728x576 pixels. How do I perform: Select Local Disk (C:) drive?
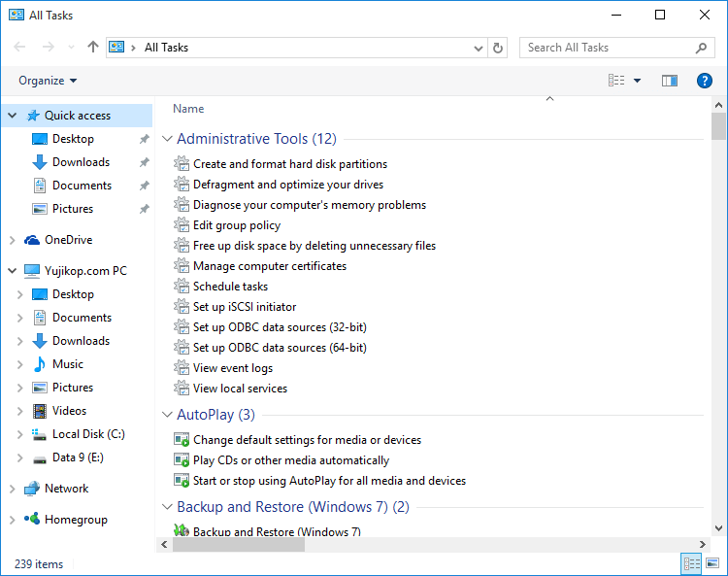88,434
